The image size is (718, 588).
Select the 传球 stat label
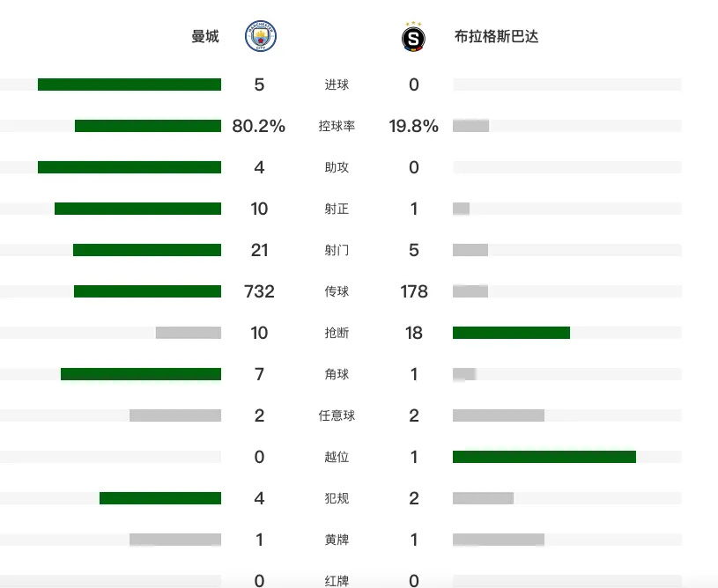[337, 291]
